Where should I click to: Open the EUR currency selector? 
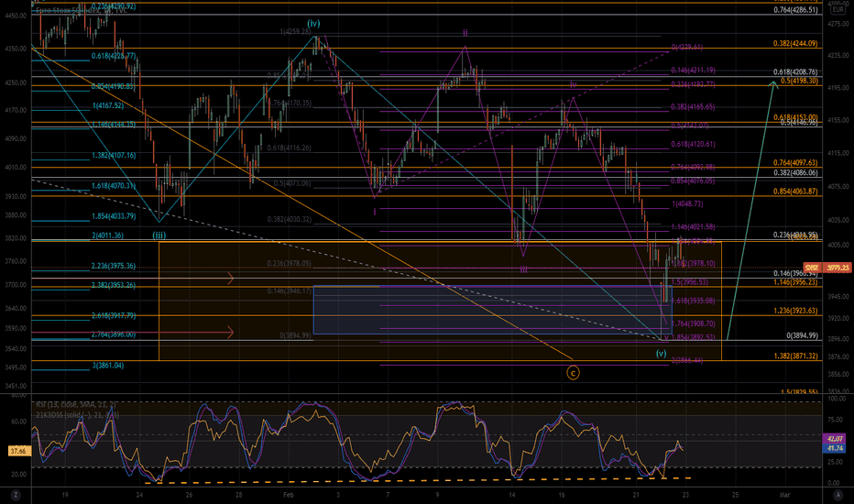(838, 9)
